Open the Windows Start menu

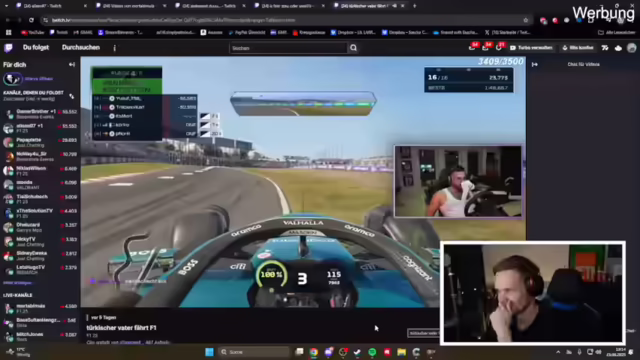[209, 352]
